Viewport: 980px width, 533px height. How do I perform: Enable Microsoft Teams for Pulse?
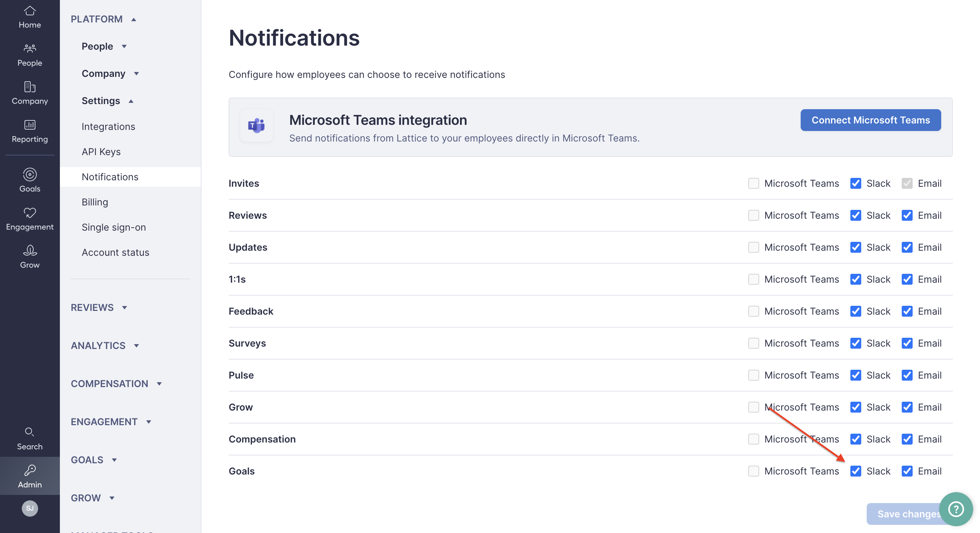click(x=753, y=375)
